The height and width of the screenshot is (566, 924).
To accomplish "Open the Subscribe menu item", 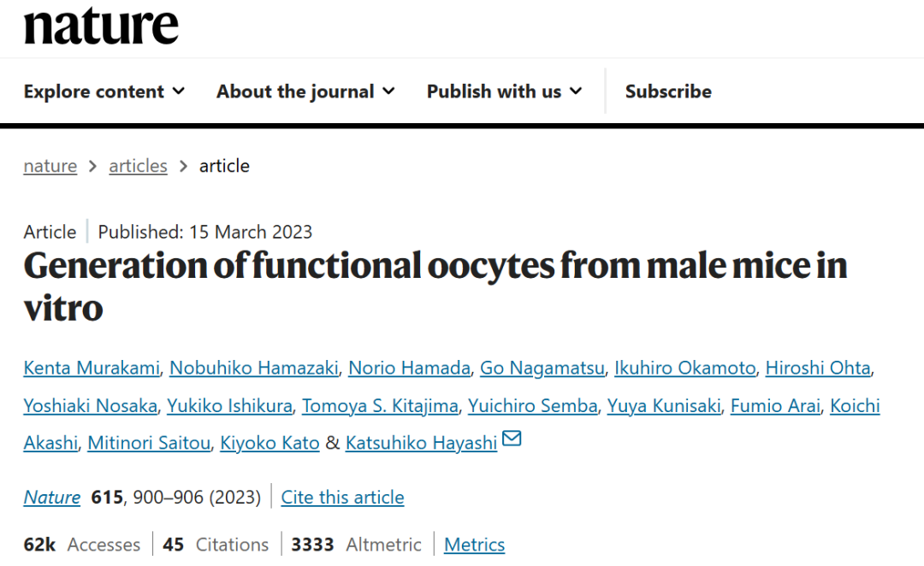I will click(x=668, y=91).
